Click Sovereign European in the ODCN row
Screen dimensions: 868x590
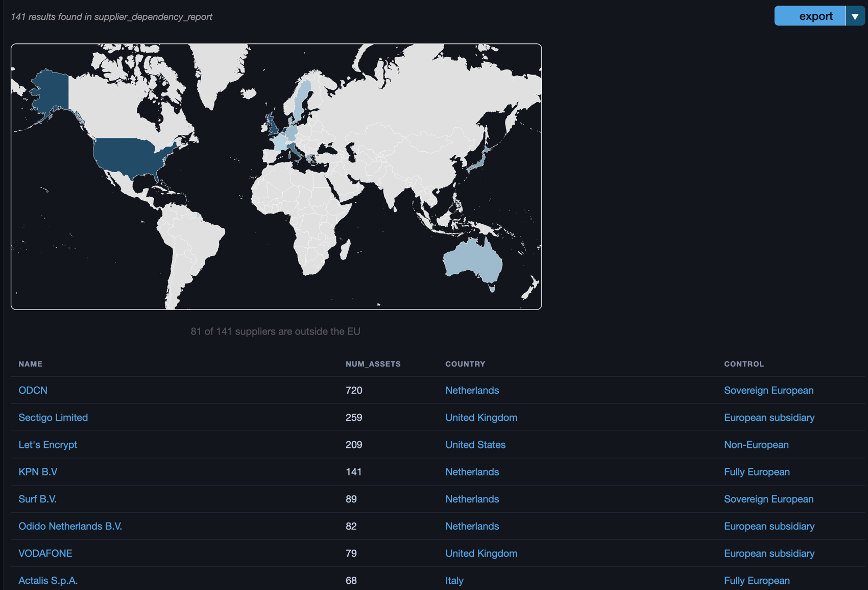click(768, 390)
